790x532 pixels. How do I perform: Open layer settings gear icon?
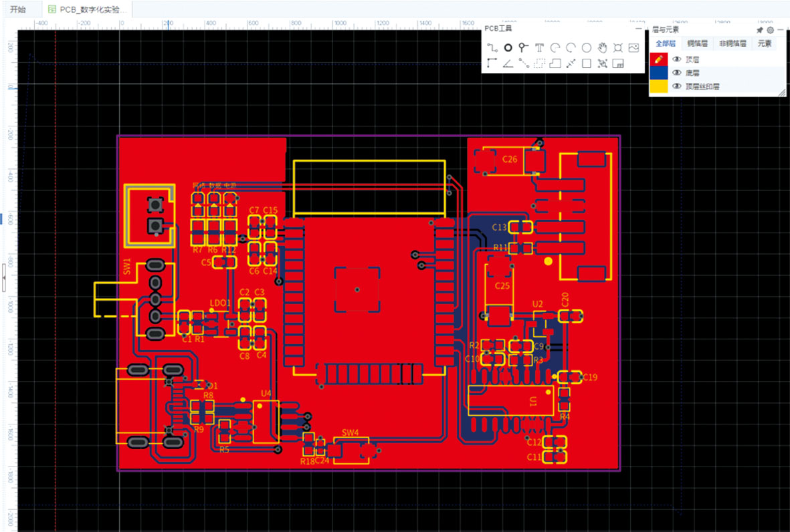771,30
